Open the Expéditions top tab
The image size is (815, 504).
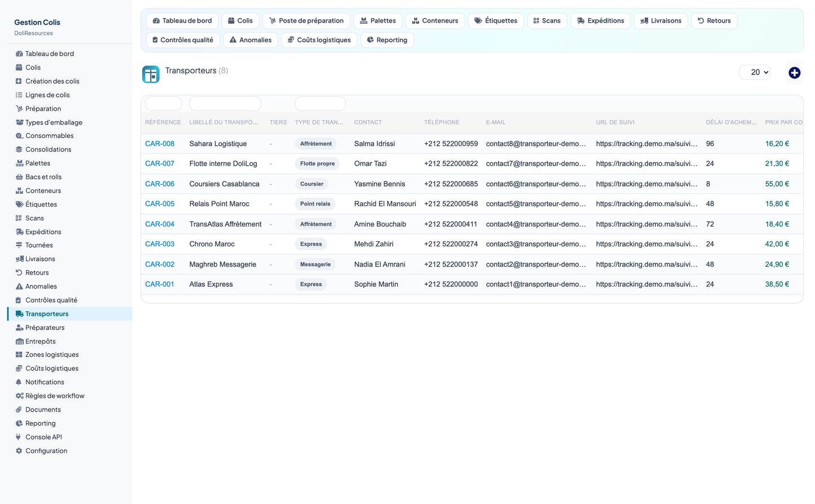[x=601, y=21]
